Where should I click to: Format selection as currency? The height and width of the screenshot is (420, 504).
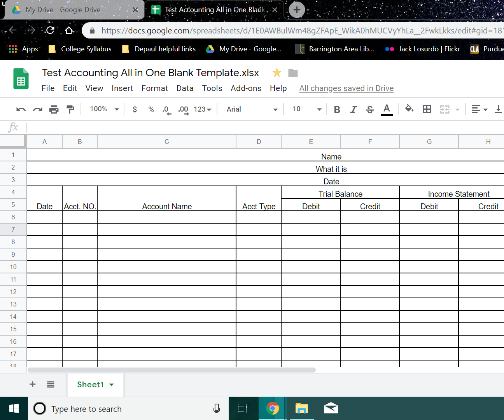click(135, 109)
